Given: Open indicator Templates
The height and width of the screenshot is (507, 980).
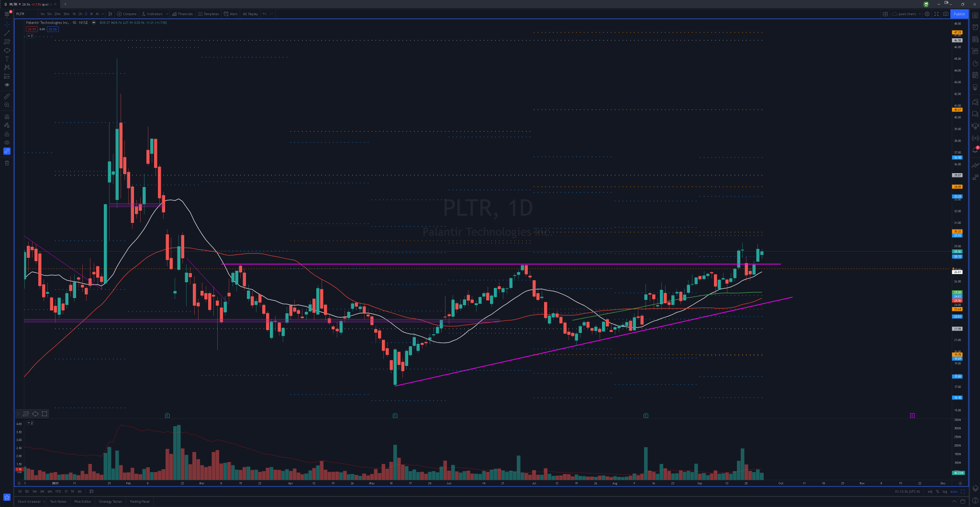Looking at the screenshot, I should coord(208,14).
